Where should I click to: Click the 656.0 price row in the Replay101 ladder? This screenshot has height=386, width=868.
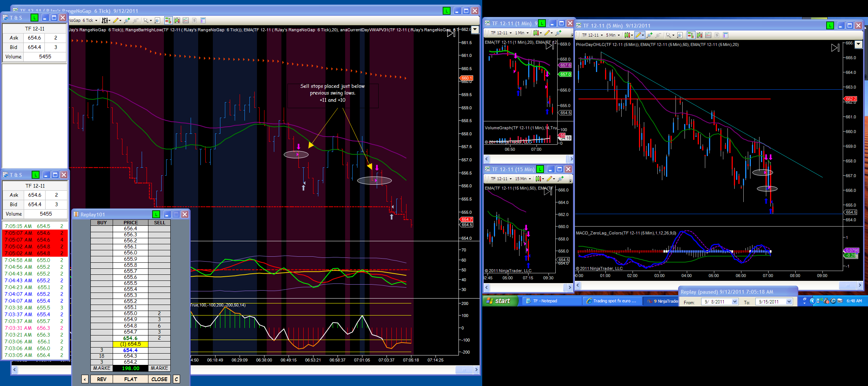(x=130, y=253)
